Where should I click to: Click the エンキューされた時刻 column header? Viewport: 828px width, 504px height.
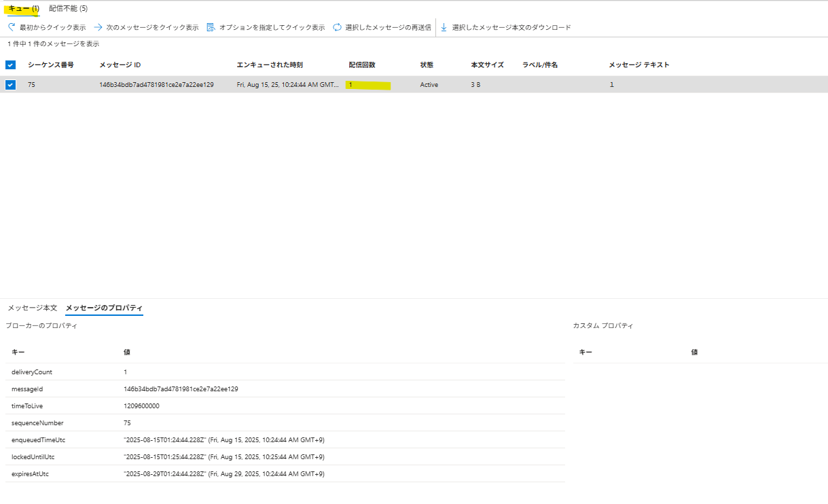pos(270,65)
